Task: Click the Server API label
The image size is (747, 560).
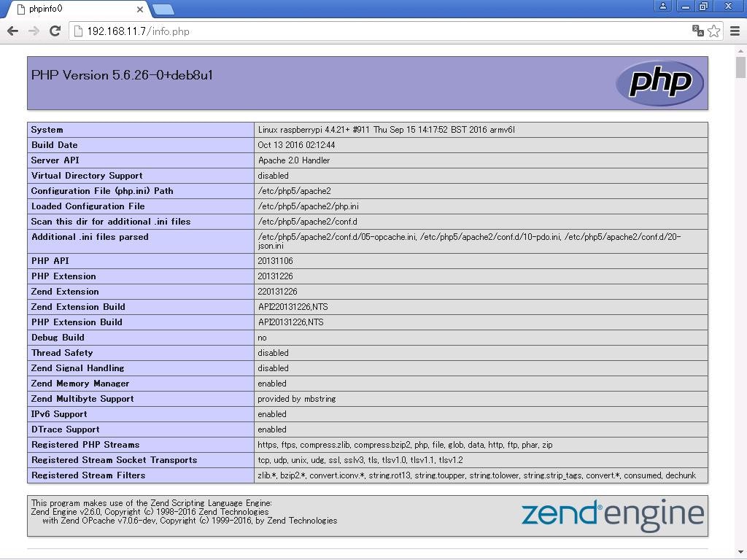Action: [55, 160]
